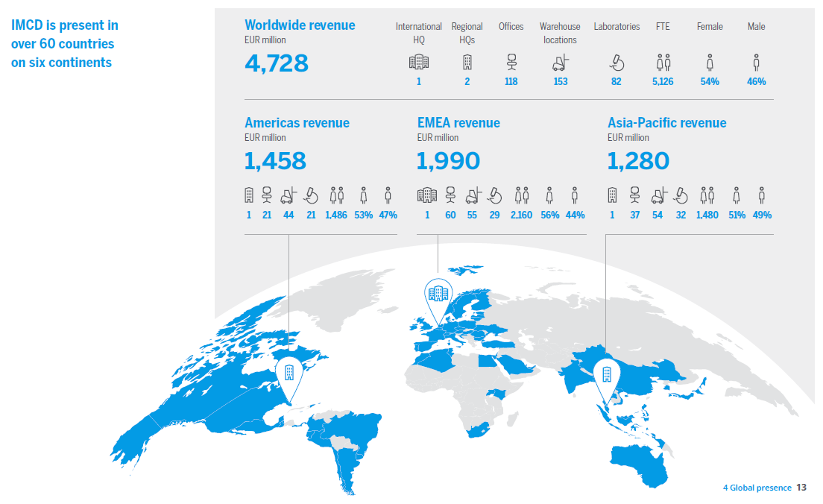Click the Asia-Pacific FTE value 1,480
823x504 pixels.
(x=707, y=215)
